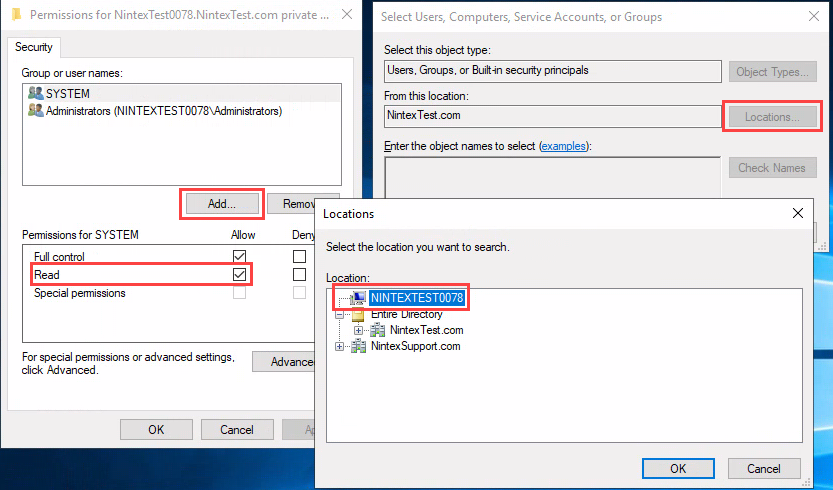
Task: Click OK in the Locations dialog
Action: click(678, 468)
